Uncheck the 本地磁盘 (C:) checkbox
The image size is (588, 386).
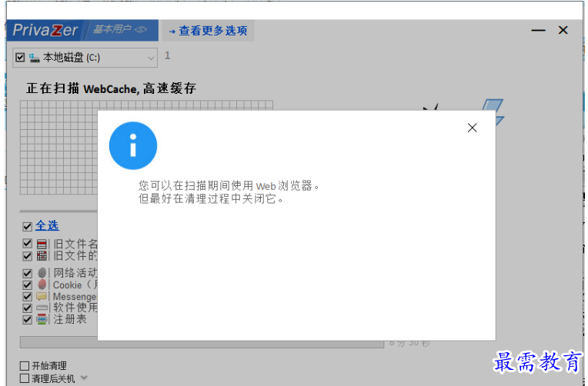[x=20, y=58]
